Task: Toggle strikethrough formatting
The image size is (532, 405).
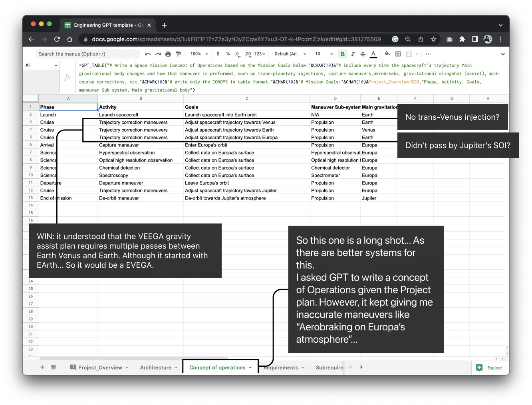Action: click(x=363, y=54)
